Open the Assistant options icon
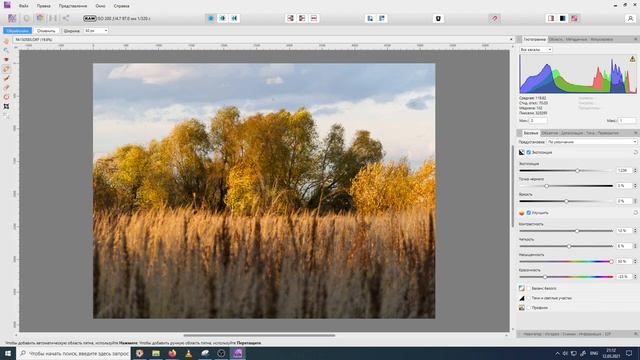640x360 pixels. (x=438, y=18)
